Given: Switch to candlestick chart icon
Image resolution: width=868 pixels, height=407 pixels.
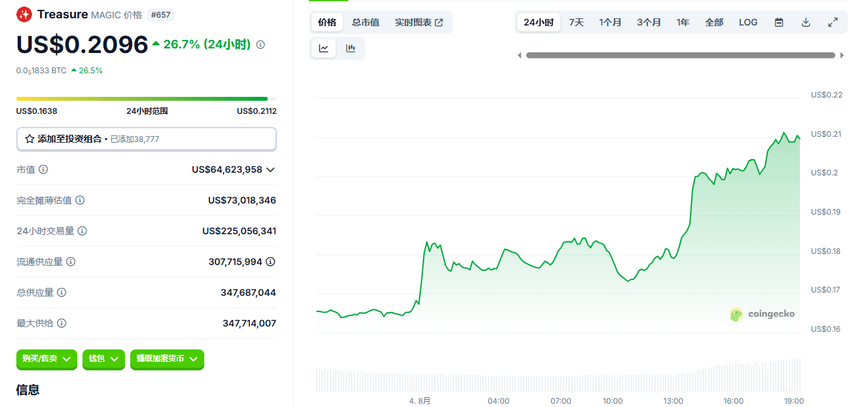Looking at the screenshot, I should click(x=351, y=48).
